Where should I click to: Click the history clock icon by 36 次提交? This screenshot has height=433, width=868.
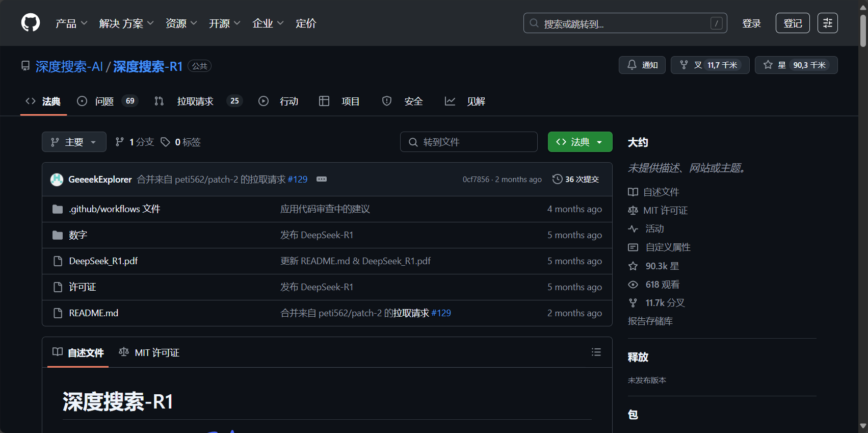(x=558, y=179)
